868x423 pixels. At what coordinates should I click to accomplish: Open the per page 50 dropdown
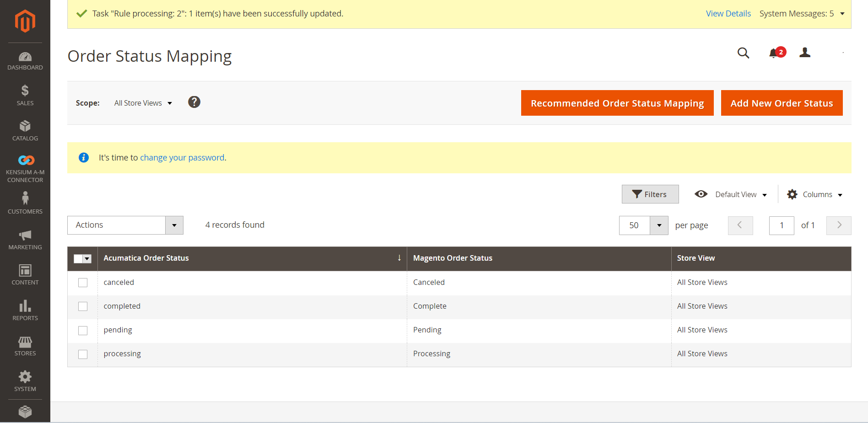point(659,225)
